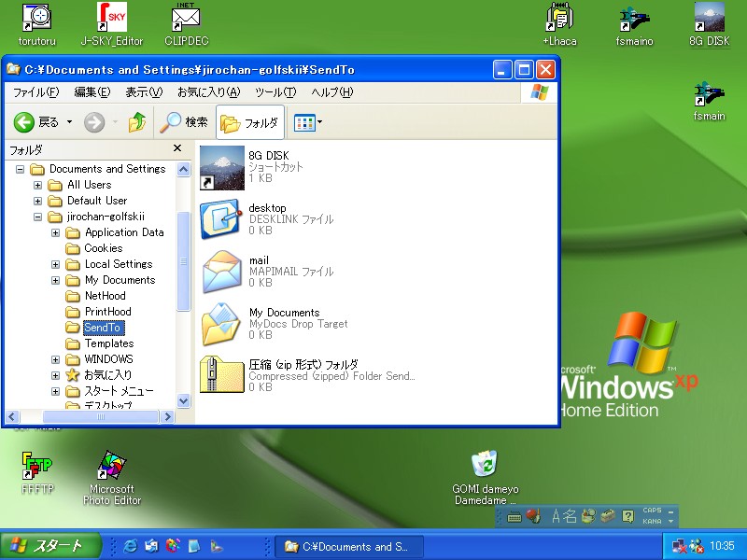Open the view mode dropdown

coord(308,122)
